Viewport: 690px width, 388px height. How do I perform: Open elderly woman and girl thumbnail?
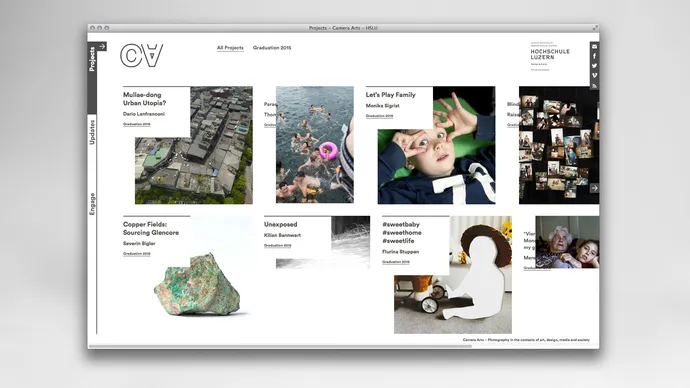coord(567,242)
